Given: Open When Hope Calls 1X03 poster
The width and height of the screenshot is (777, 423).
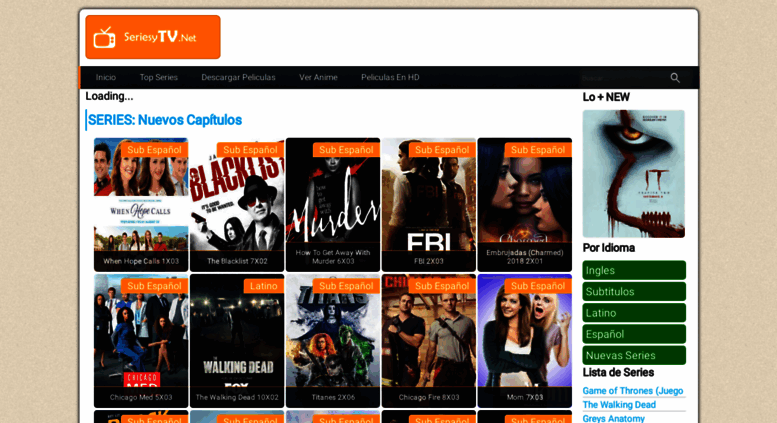Looking at the screenshot, I should pos(141,204).
